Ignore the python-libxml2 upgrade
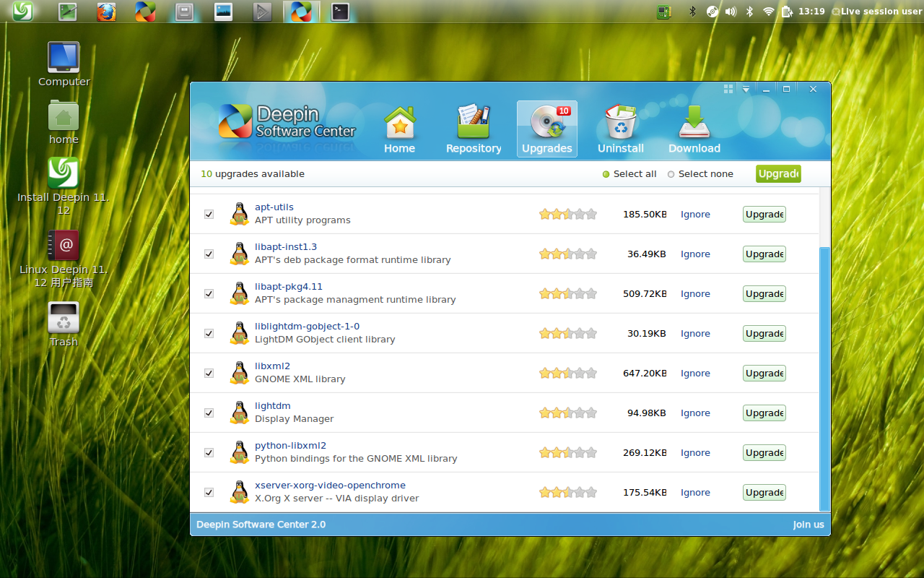The height and width of the screenshot is (578, 924). (x=694, y=452)
